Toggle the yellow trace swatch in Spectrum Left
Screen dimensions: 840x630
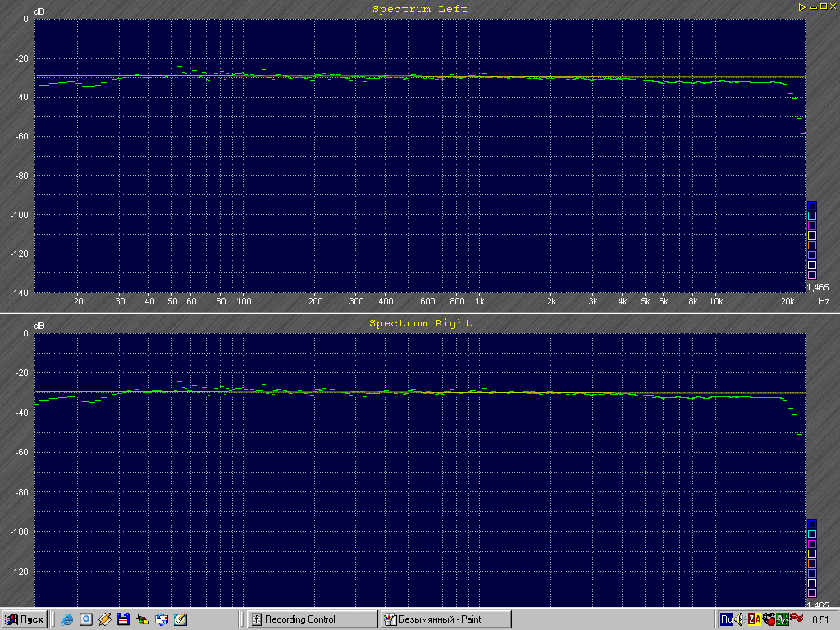point(812,235)
